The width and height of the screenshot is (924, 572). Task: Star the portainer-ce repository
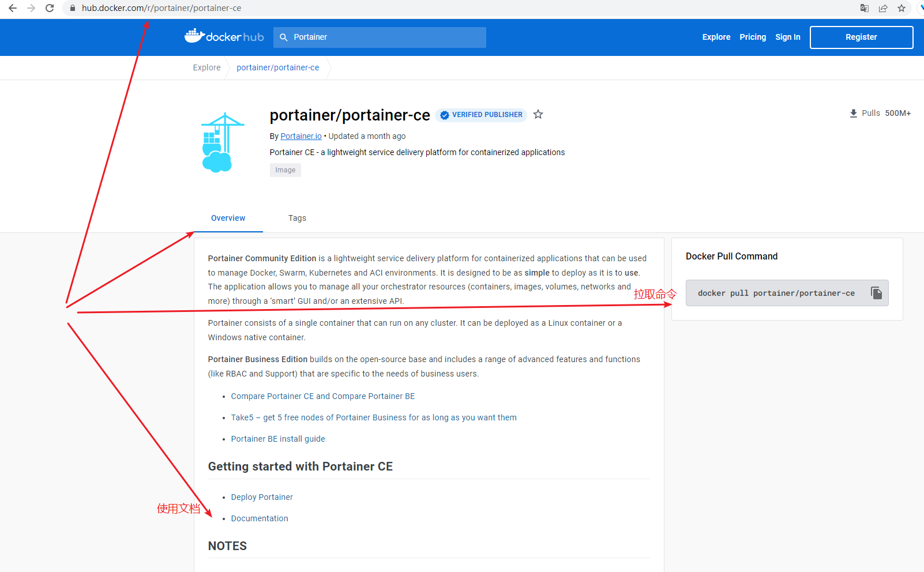click(x=538, y=114)
